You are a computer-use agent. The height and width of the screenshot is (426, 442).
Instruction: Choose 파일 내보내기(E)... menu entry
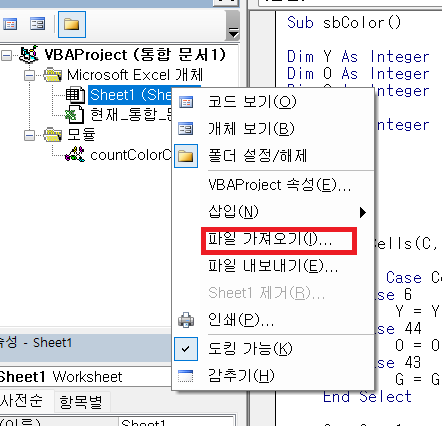273,266
